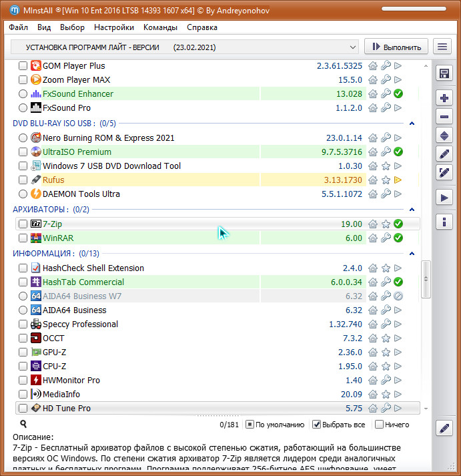
Task: Click the list scroll-down arrow
Action: tap(426, 409)
